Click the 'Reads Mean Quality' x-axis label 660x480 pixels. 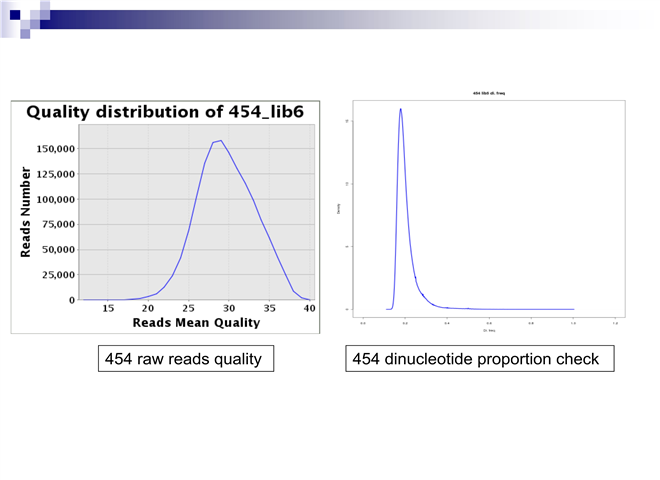coord(196,323)
